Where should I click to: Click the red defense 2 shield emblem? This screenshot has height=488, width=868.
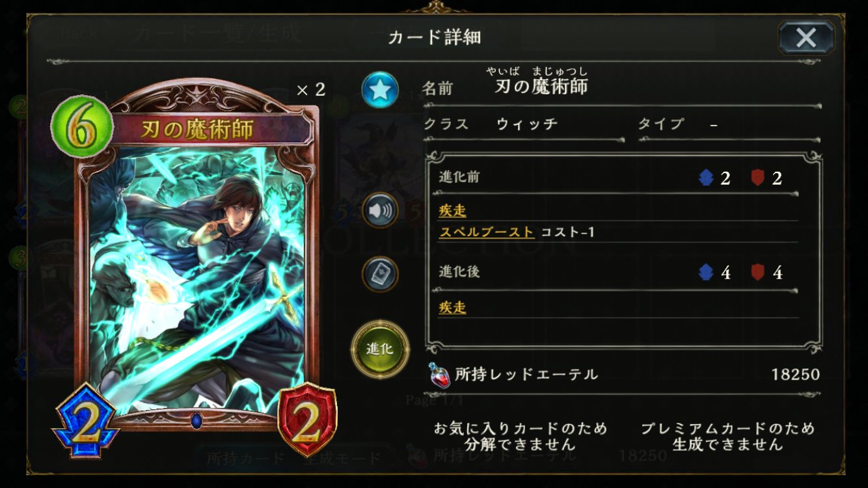pos(307,419)
